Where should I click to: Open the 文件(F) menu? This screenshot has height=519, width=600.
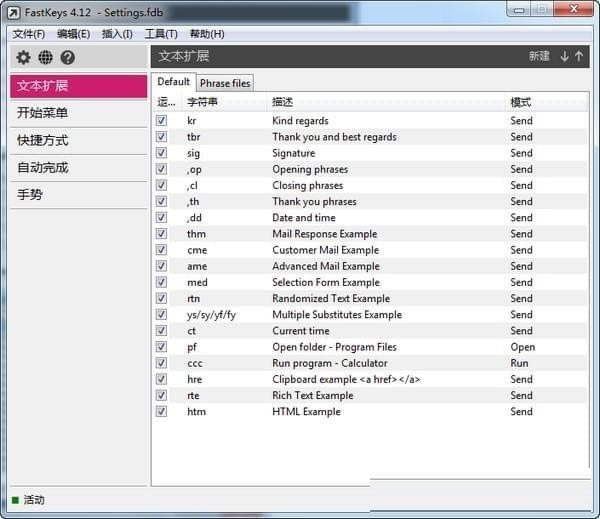tap(29, 34)
